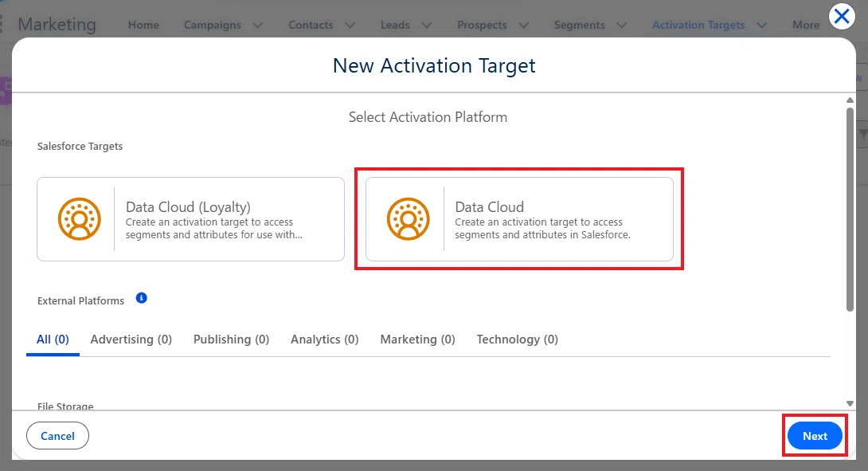Select the Technology (0) tab
Screen dimensions: 868x471
pos(518,340)
